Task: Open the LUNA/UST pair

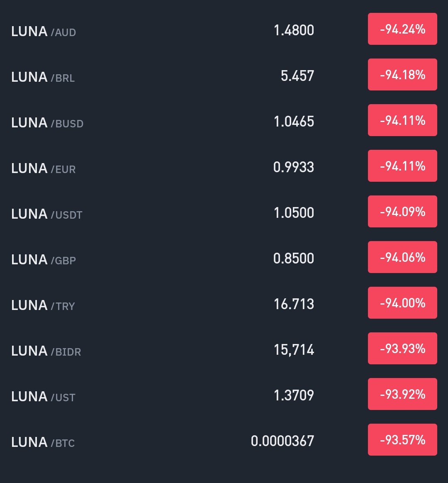Action: [224, 394]
